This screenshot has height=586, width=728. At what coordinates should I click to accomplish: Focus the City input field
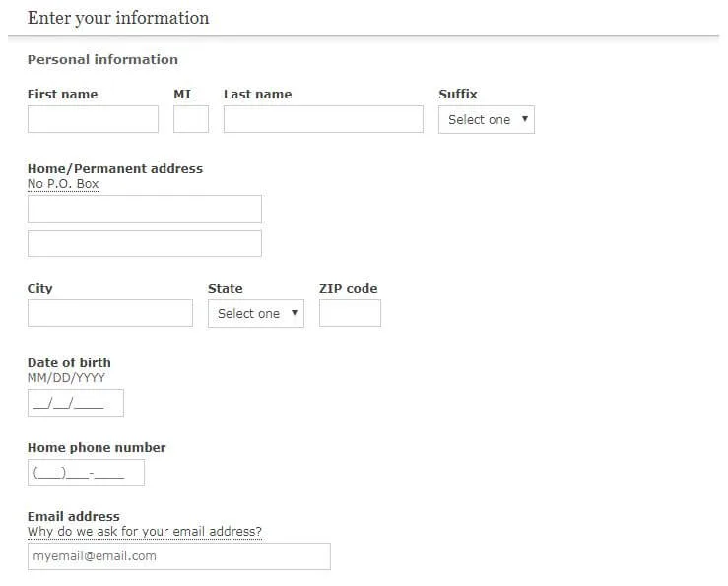(110, 313)
